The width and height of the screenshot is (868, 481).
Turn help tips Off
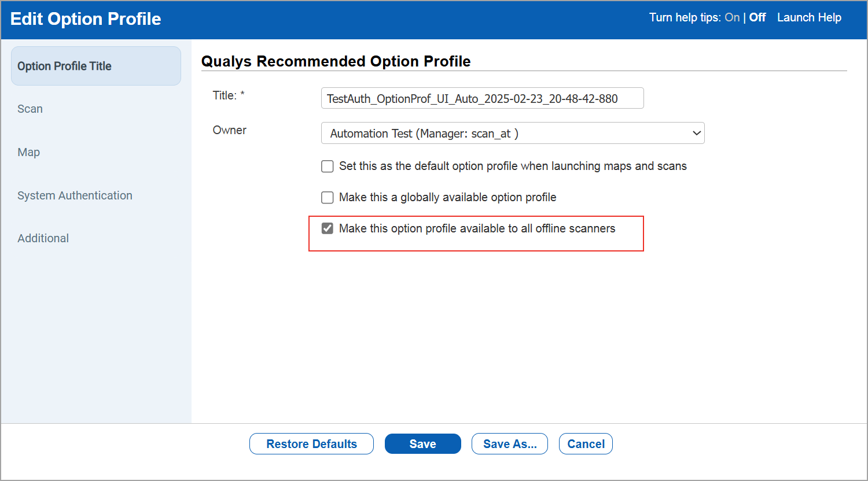click(757, 17)
